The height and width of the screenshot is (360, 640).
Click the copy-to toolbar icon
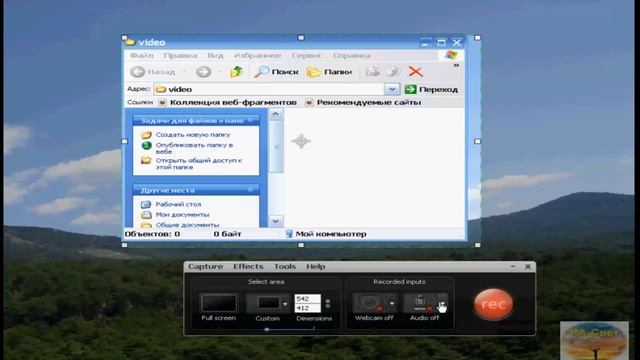pos(393,72)
